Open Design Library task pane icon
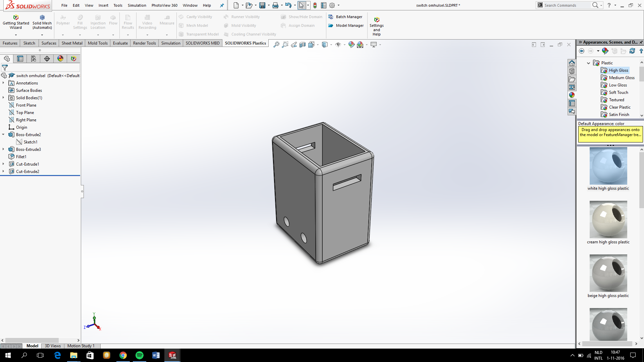The image size is (644, 362). coord(572,71)
